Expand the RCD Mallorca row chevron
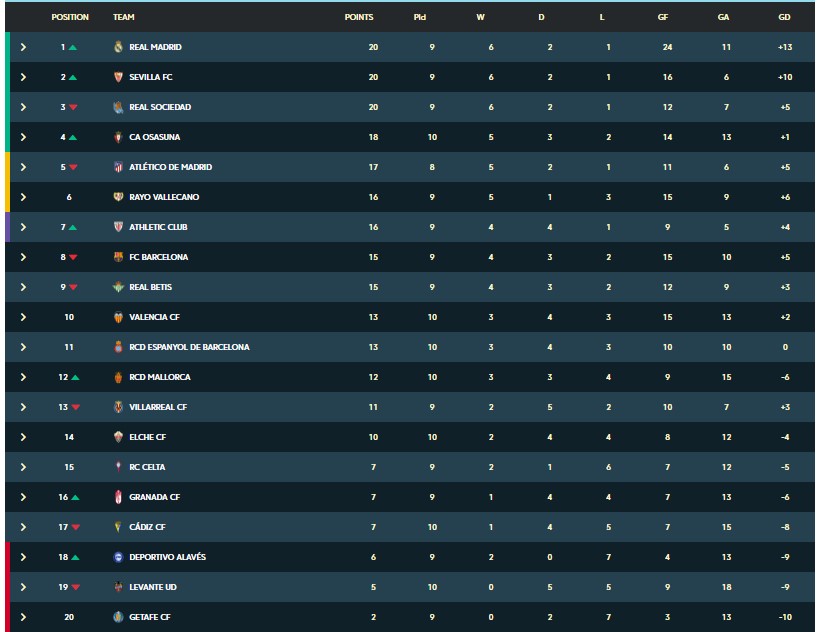 [x=23, y=377]
